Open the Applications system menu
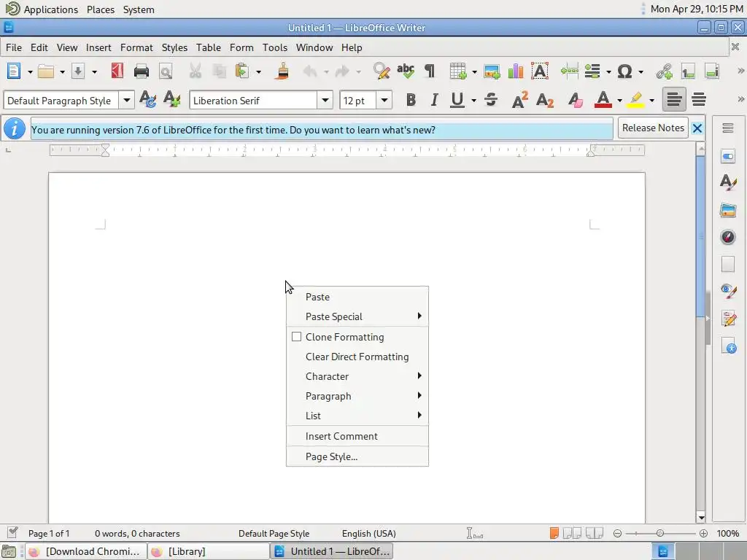 pos(50,9)
